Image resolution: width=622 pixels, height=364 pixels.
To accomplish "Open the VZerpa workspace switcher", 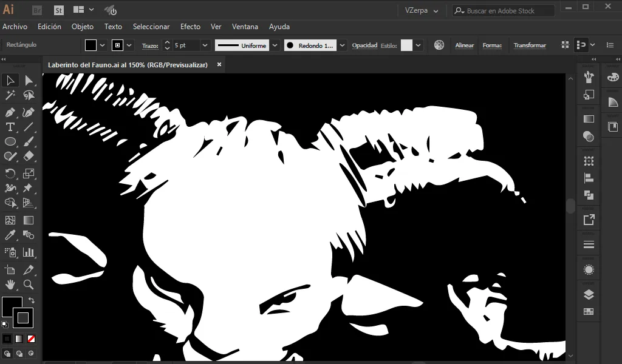I will click(x=422, y=11).
